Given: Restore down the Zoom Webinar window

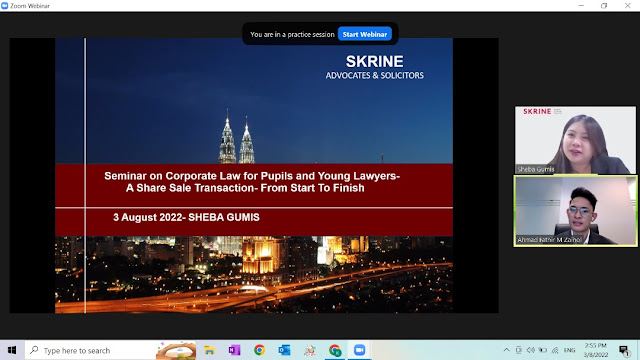Looking at the screenshot, I should (x=604, y=6).
